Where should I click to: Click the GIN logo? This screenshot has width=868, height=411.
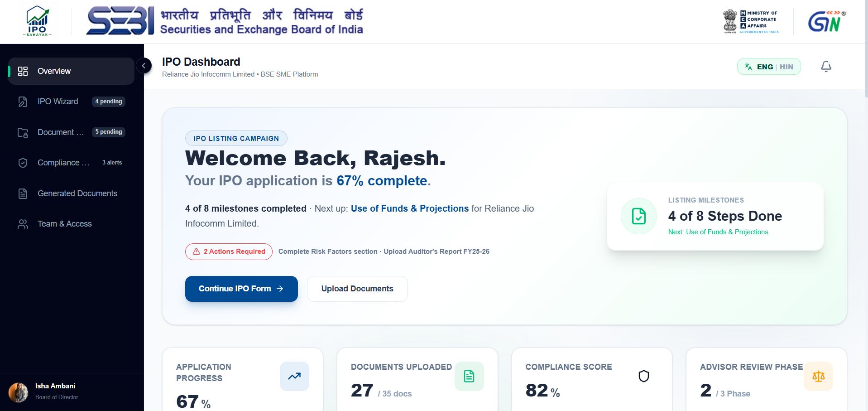(827, 21)
